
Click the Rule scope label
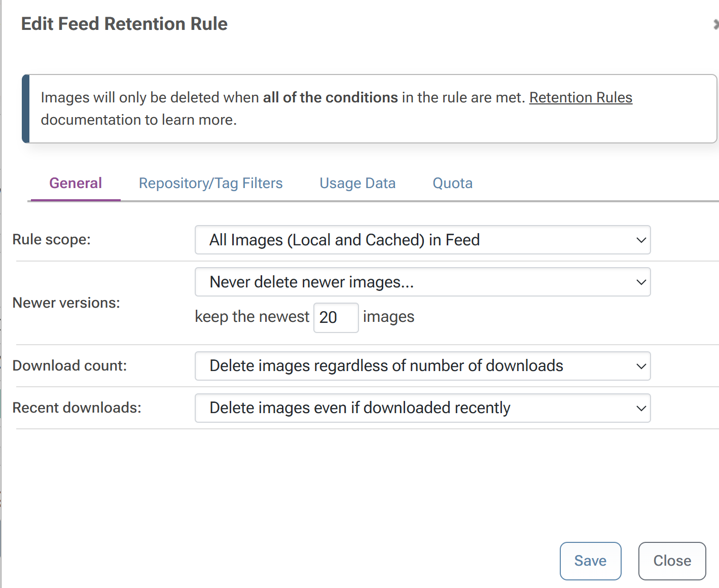(51, 239)
